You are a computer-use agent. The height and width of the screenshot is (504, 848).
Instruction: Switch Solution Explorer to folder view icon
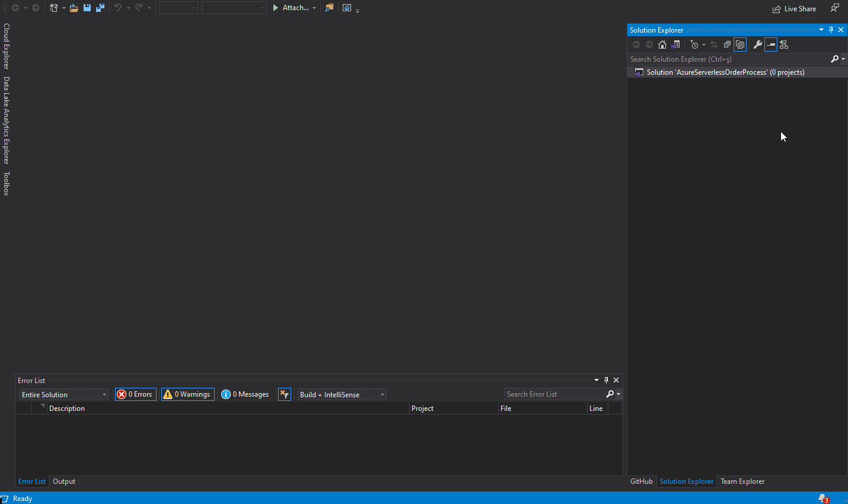[x=675, y=44]
